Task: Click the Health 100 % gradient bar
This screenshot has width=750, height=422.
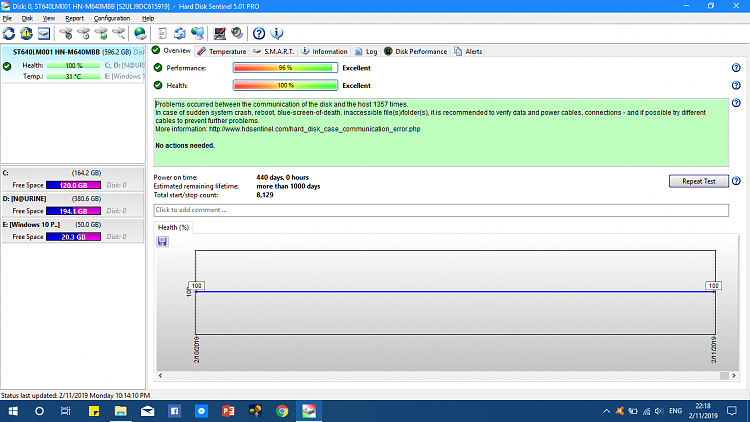Action: [x=285, y=86]
